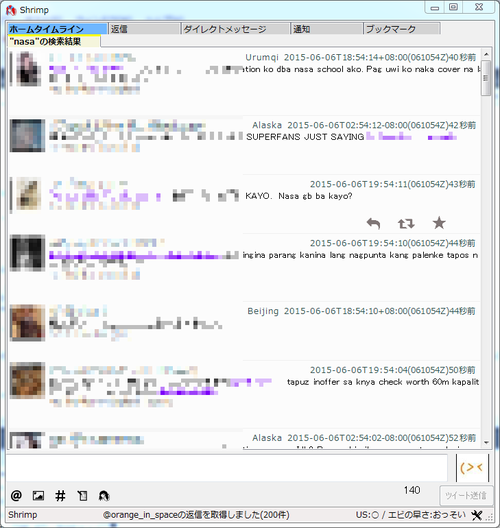Select the "nasa"の検索結果 tab

[54, 41]
